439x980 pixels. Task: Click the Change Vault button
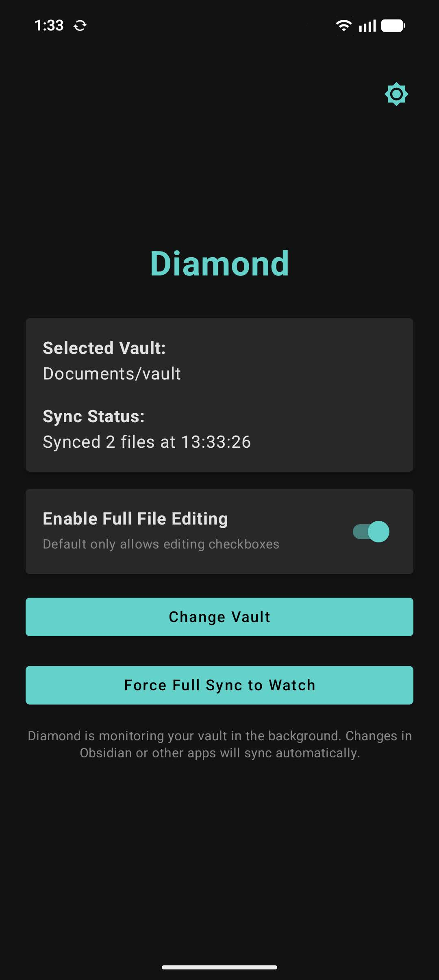click(219, 617)
